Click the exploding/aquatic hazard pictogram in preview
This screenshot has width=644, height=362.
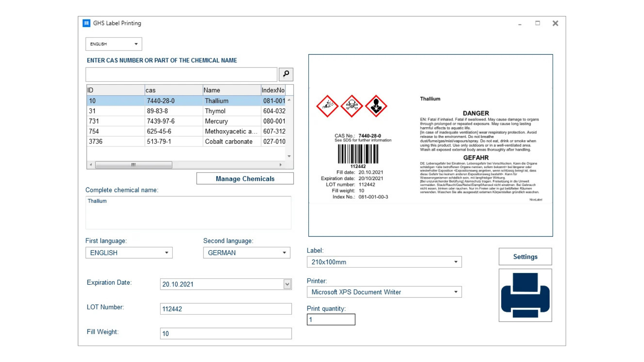tap(327, 106)
